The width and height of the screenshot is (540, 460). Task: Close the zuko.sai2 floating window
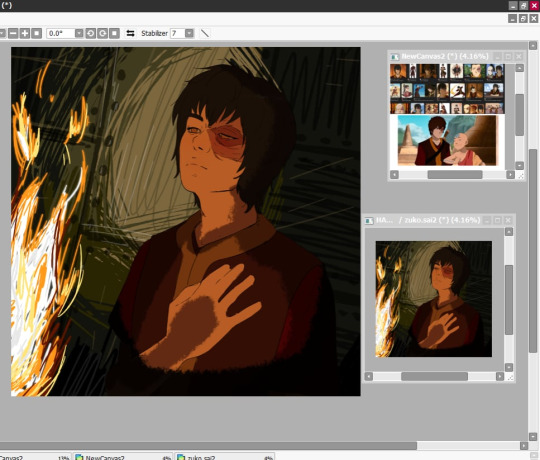[x=508, y=220]
